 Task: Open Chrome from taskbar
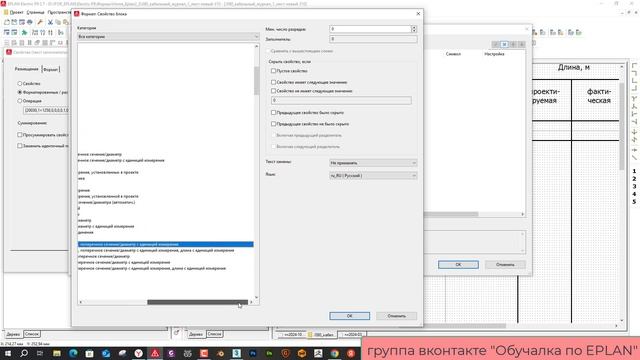click(334, 353)
